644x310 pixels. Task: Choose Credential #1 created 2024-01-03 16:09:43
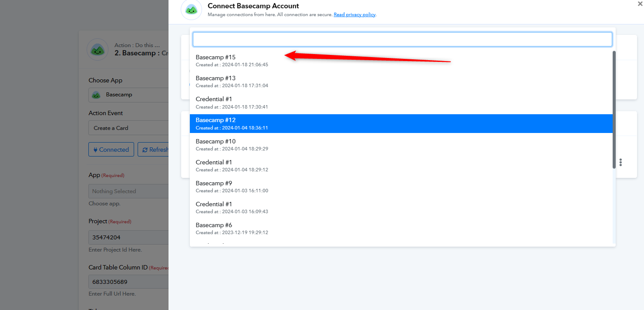pos(401,208)
